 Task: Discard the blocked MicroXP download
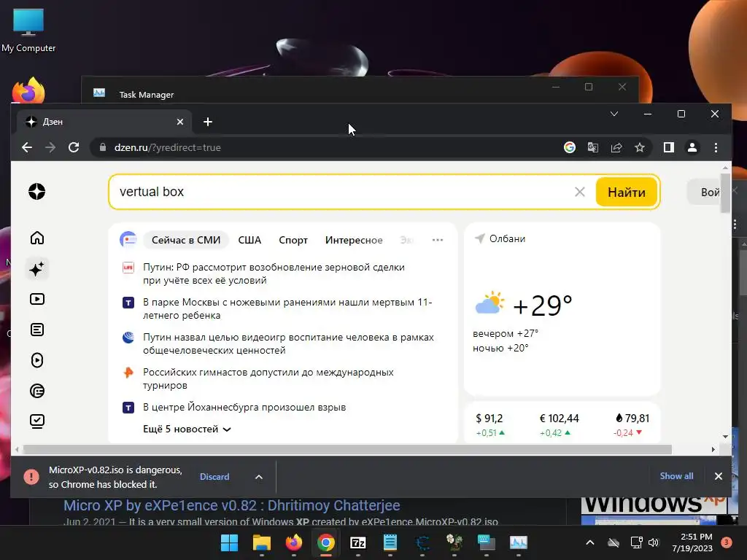(x=214, y=477)
